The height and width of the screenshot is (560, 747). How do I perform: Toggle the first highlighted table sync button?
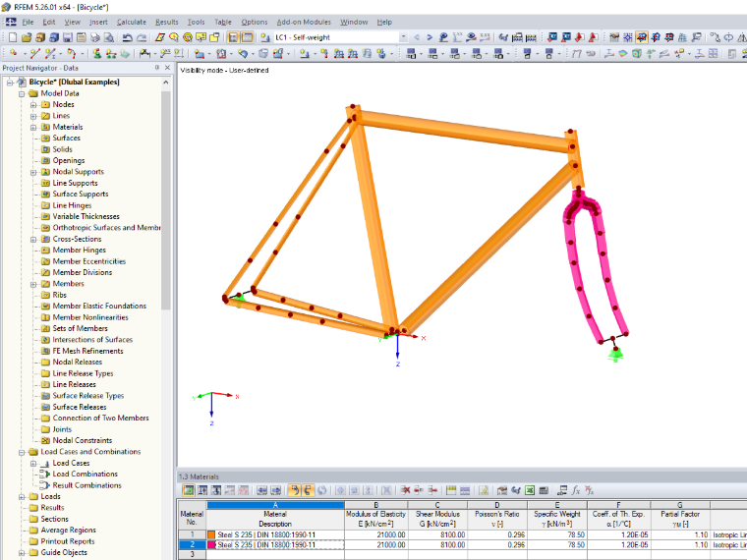click(x=294, y=490)
